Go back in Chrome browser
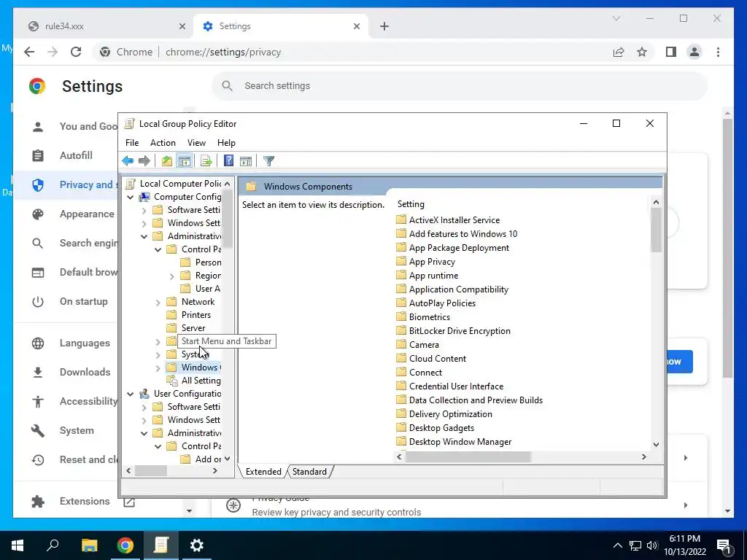Image resolution: width=747 pixels, height=560 pixels. click(x=29, y=52)
